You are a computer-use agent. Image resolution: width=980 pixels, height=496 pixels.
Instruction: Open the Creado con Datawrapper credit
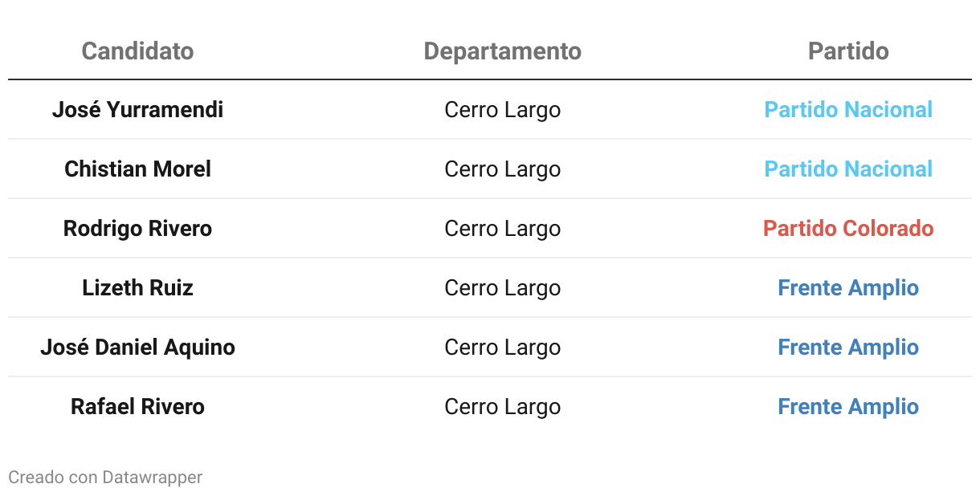click(x=105, y=478)
